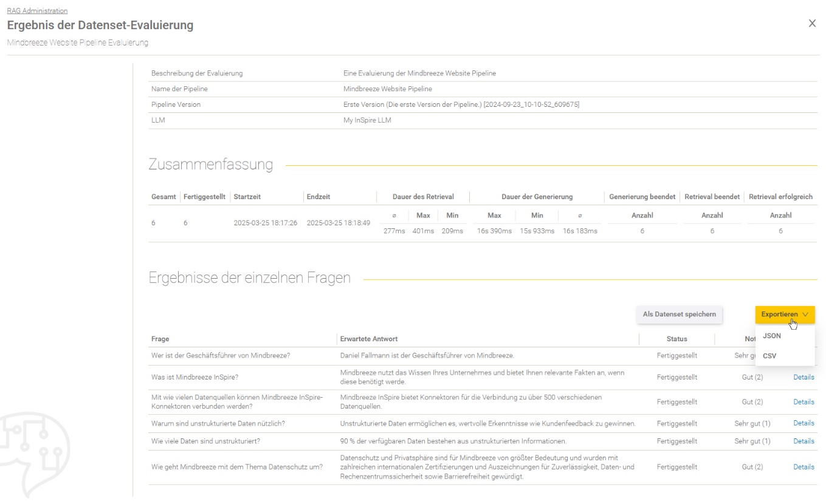
Task: Close the evaluation result dialog
Action: tap(812, 23)
